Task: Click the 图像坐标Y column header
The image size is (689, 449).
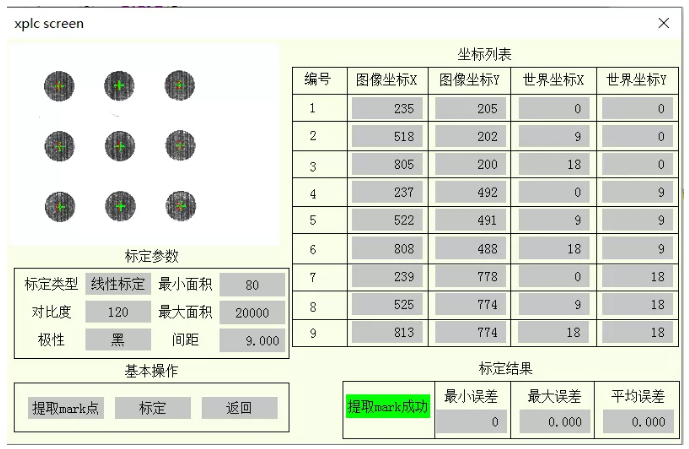Action: 469,80
